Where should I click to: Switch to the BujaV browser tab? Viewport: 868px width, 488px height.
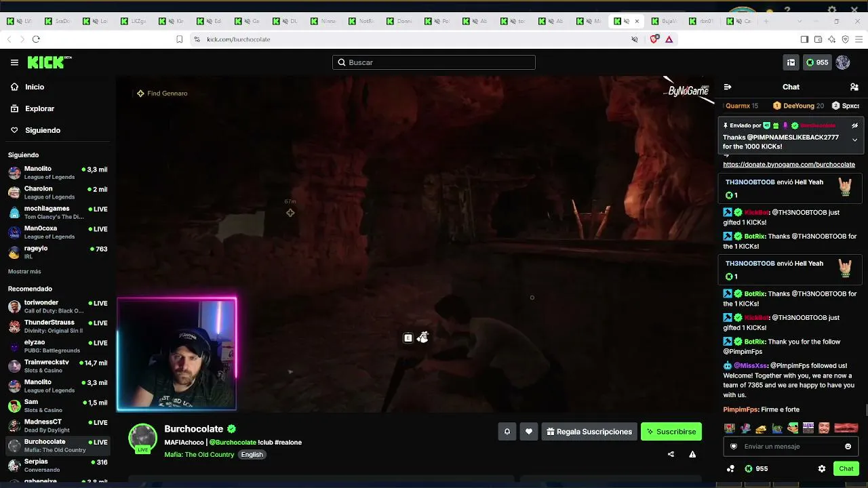[x=665, y=21]
